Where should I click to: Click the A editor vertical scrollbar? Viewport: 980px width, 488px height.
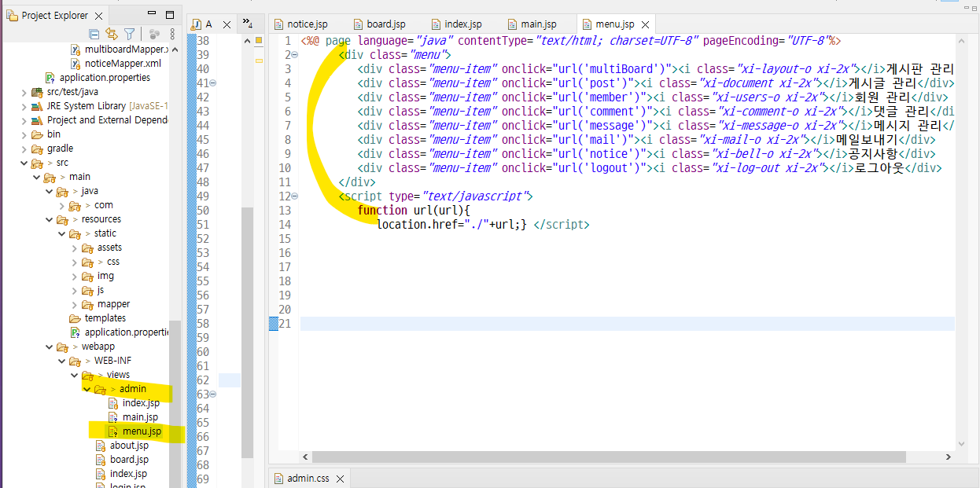(x=247, y=332)
